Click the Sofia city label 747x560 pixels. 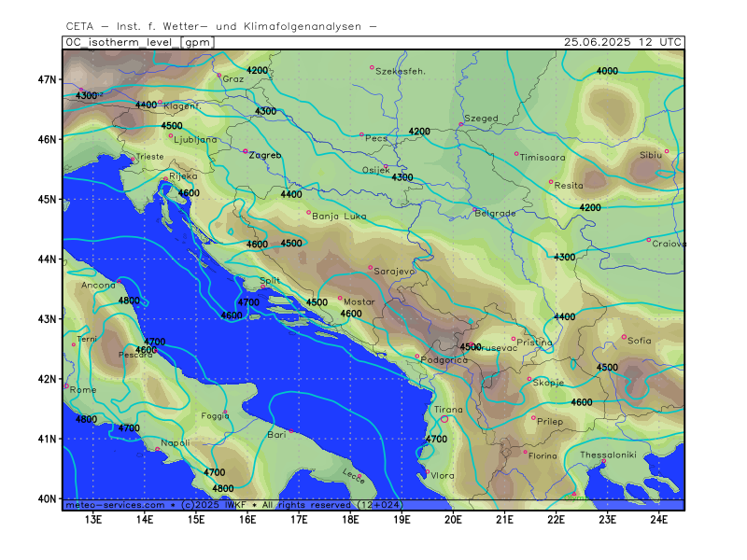click(640, 341)
